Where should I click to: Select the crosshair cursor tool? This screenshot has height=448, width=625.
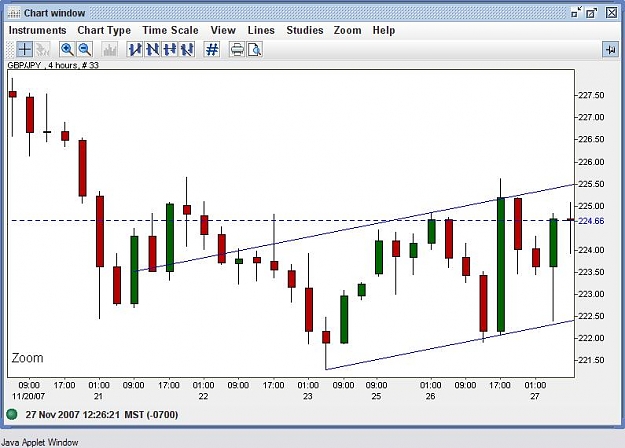point(25,49)
